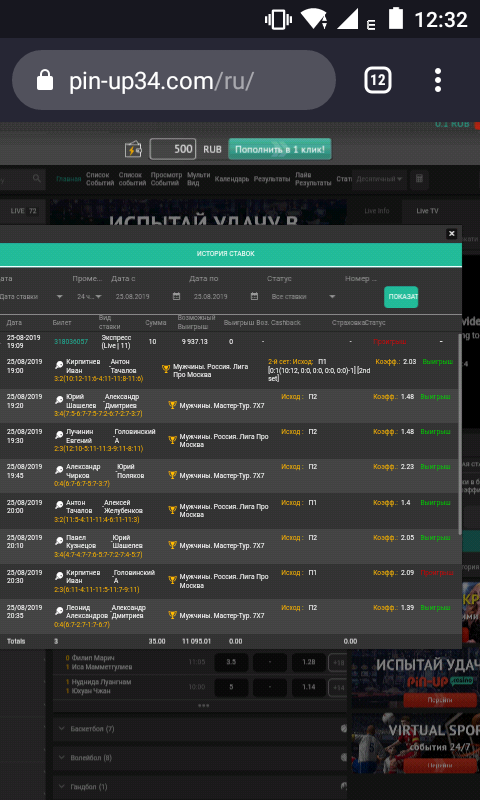Open the Дата ставки dropdown
This screenshot has height=800, width=480.
point(31,296)
